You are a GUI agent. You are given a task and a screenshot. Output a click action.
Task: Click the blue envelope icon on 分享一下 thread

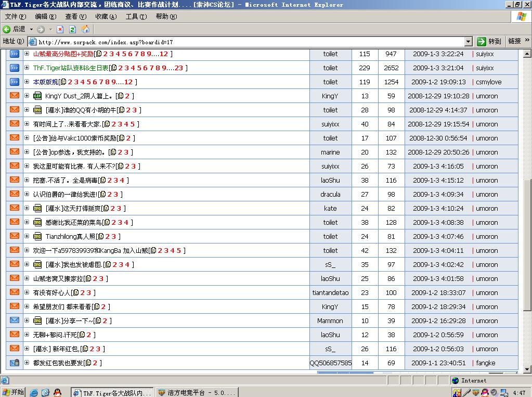[15, 321]
